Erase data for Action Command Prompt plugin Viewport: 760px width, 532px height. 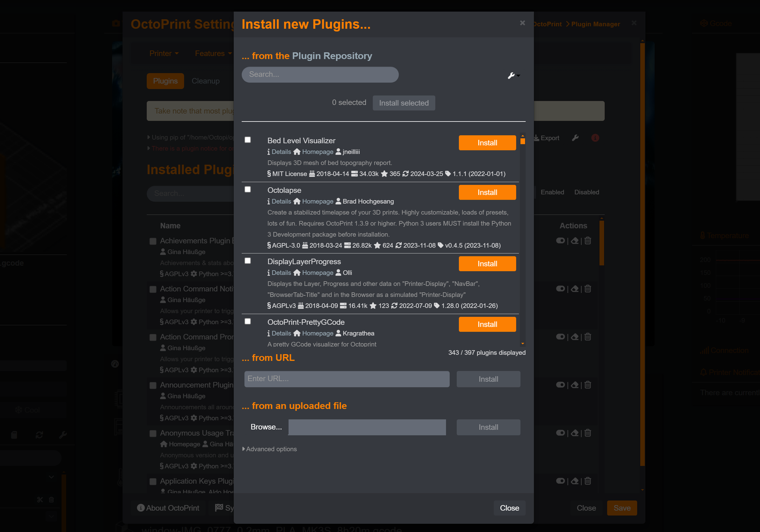pyautogui.click(x=575, y=336)
